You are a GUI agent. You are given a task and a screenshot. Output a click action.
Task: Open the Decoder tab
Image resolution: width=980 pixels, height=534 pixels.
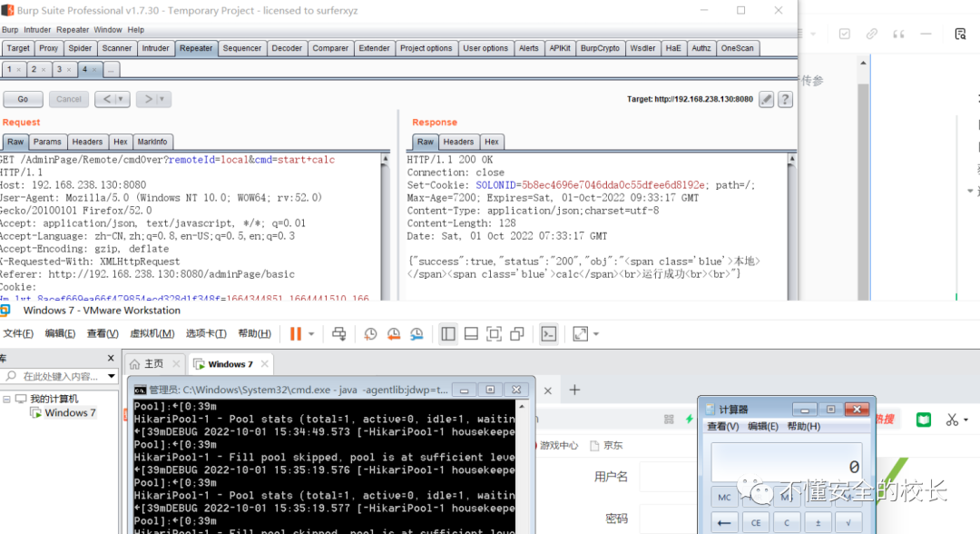287,48
